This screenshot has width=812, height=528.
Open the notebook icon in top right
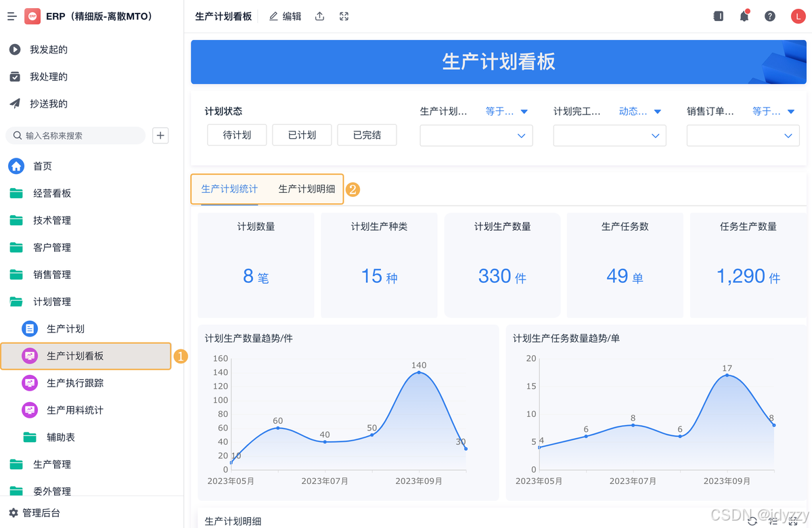pyautogui.click(x=719, y=16)
